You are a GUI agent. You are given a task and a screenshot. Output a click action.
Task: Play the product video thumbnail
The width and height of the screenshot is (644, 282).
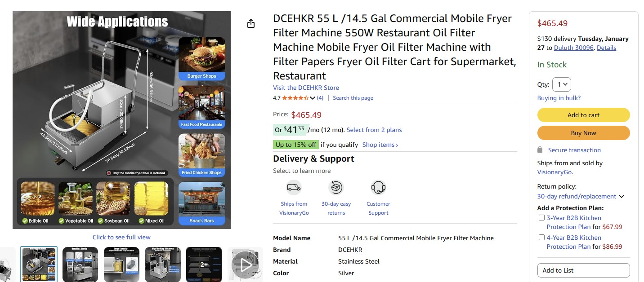[245, 265]
